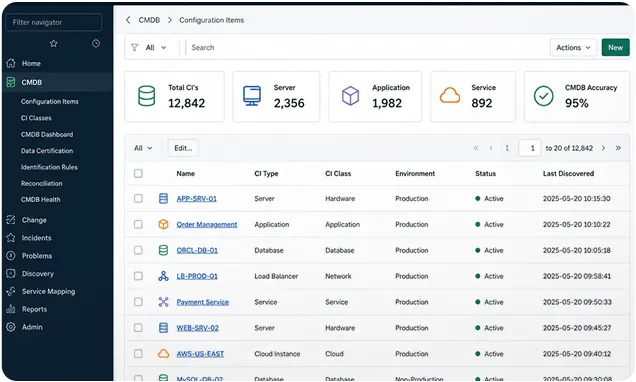The height and width of the screenshot is (382, 636).
Task: Toggle the select-all checkbox in table header
Action: coord(138,174)
